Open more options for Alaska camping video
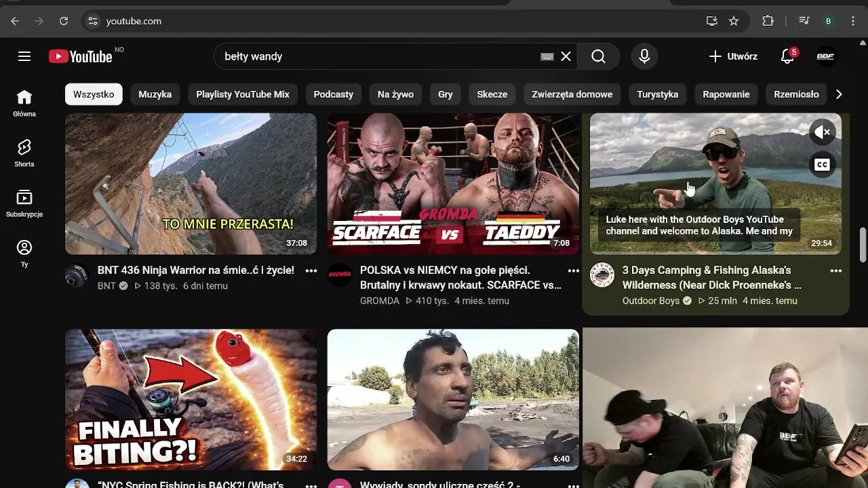The image size is (868, 488). 836,271
